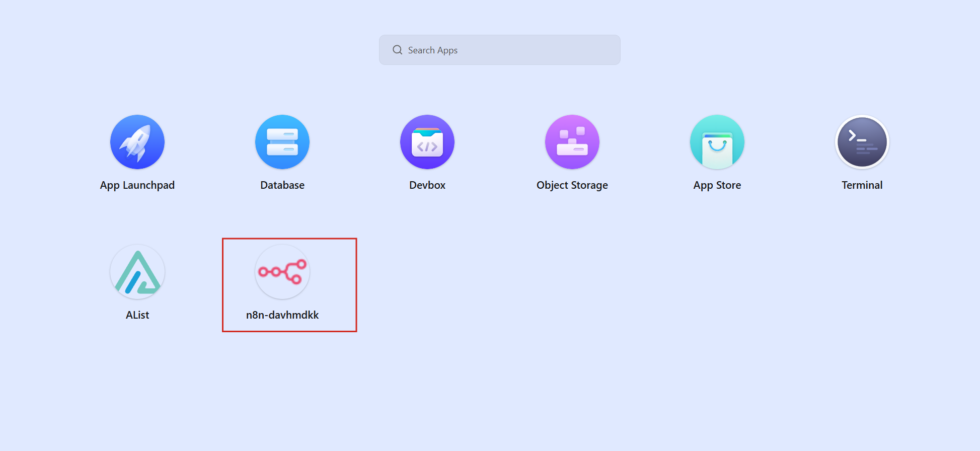
Task: Open the Terminal prompt icon
Action: point(862,142)
